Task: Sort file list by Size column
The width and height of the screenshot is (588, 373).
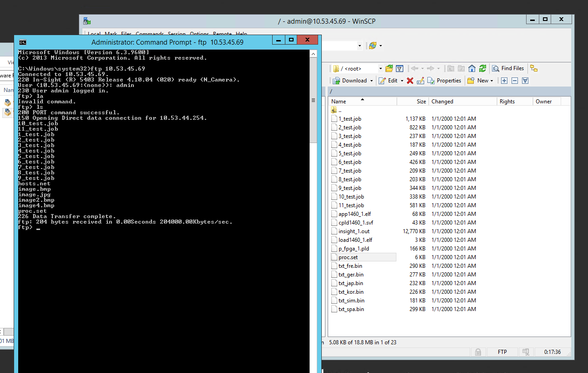Action: click(421, 102)
